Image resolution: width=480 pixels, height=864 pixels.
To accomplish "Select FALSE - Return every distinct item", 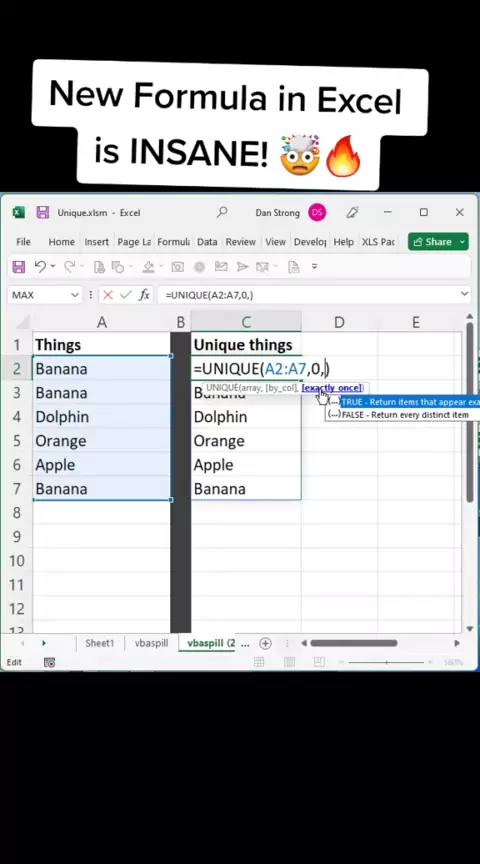I will click(403, 415).
